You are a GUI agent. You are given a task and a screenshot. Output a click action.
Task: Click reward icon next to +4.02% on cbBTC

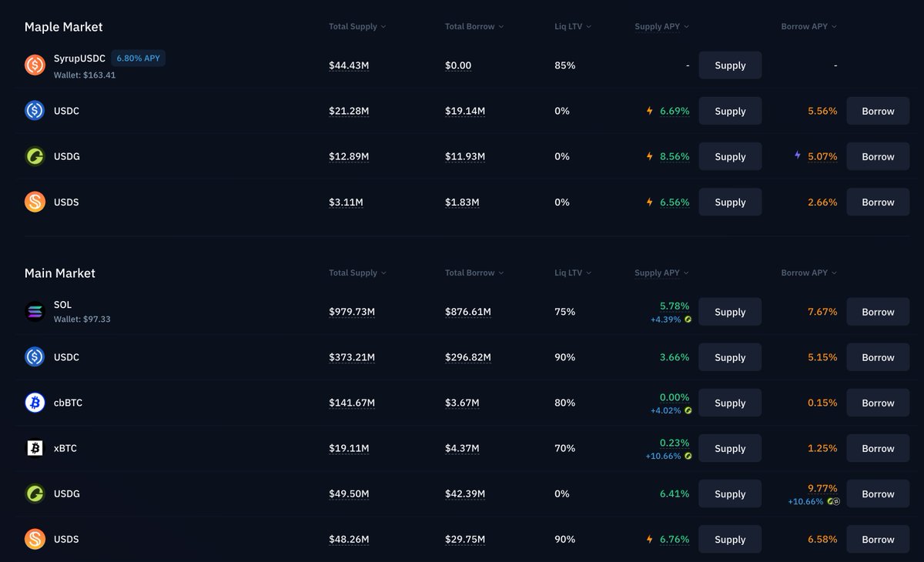pos(688,410)
